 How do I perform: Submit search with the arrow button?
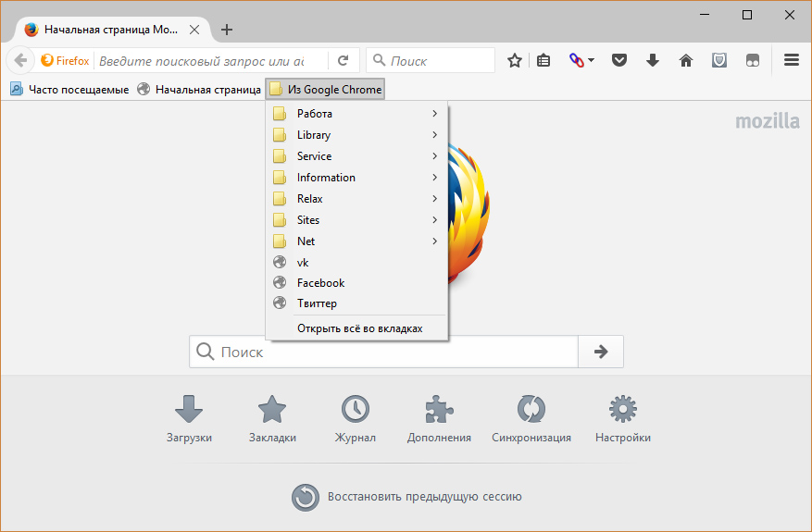pos(601,352)
